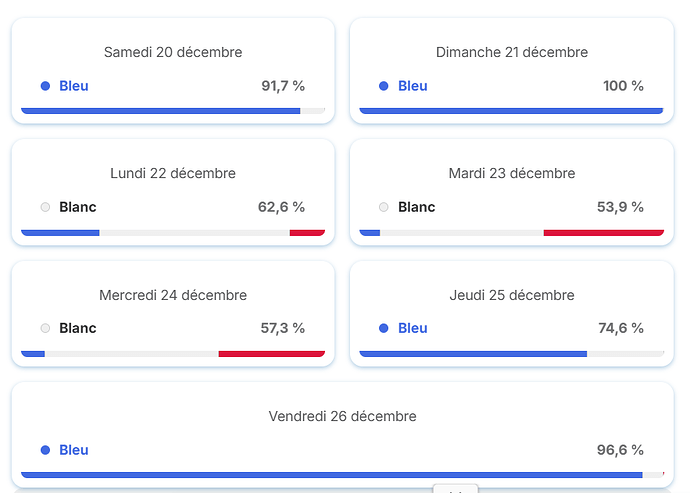690x493 pixels.
Task: Click the red segment of Mercredi 24 bar
Action: pos(271,354)
